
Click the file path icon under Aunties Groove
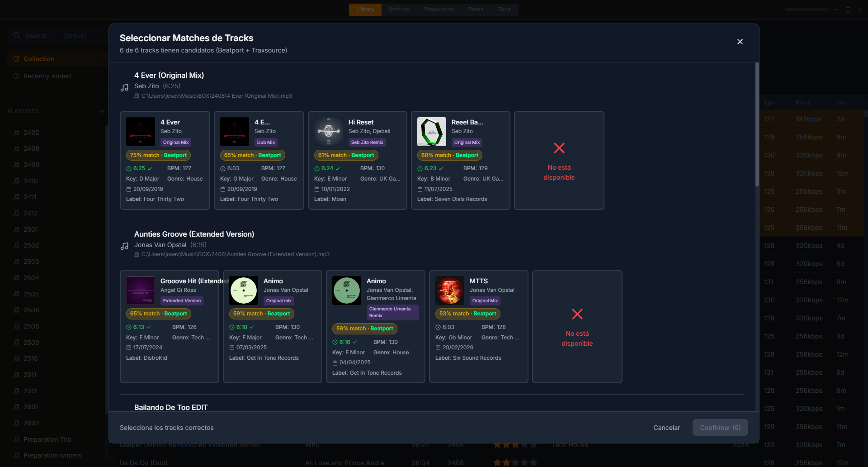[x=136, y=254]
